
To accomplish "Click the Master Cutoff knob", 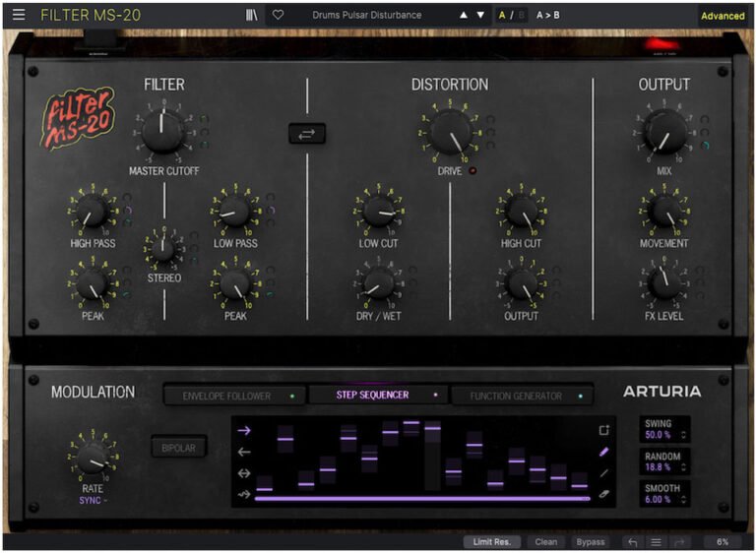I will coord(163,131).
